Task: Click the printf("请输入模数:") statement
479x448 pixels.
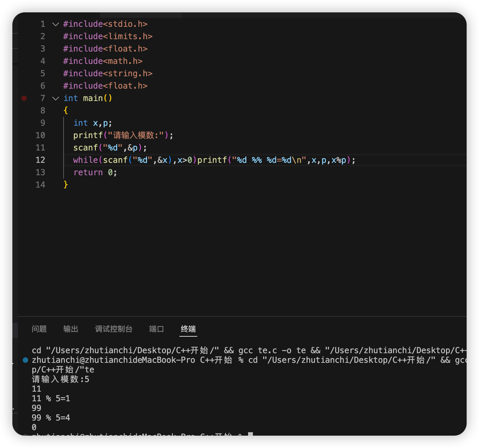Action: 123,135
